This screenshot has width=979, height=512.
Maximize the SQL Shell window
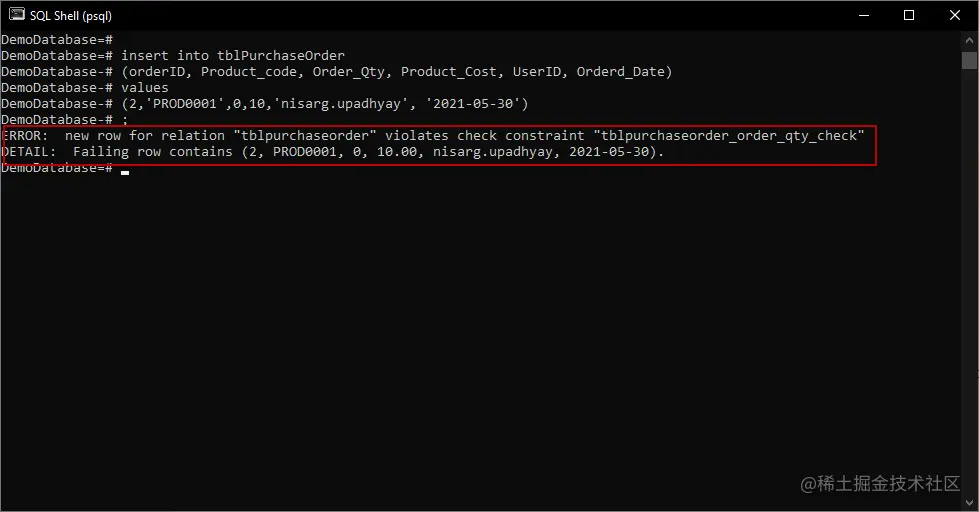click(x=909, y=15)
